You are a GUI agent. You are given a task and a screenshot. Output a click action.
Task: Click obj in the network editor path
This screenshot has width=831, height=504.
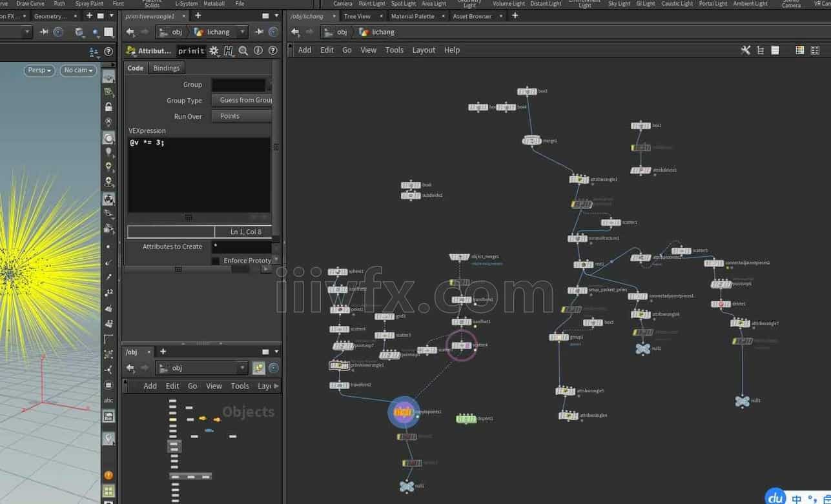(342, 32)
